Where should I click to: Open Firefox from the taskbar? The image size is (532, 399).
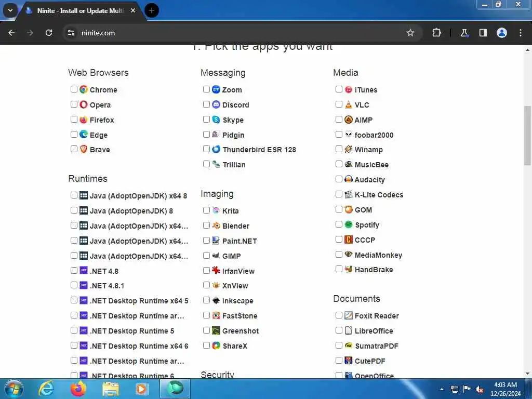pos(78,389)
